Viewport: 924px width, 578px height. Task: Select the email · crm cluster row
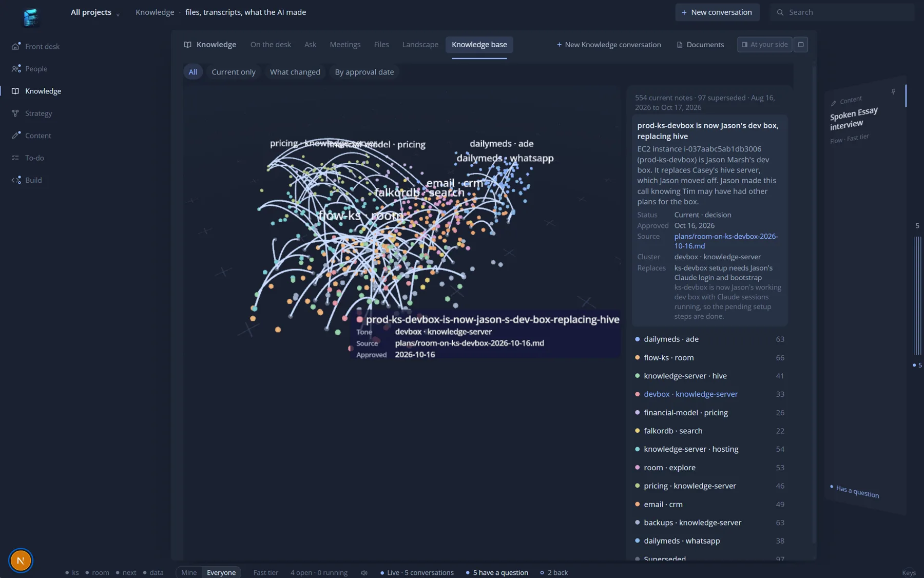709,505
